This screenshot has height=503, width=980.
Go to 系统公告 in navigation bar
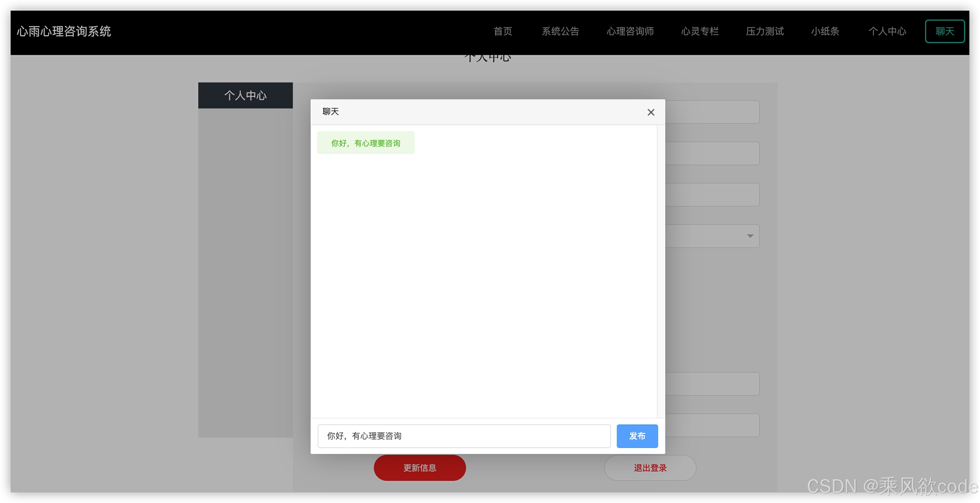click(x=560, y=31)
